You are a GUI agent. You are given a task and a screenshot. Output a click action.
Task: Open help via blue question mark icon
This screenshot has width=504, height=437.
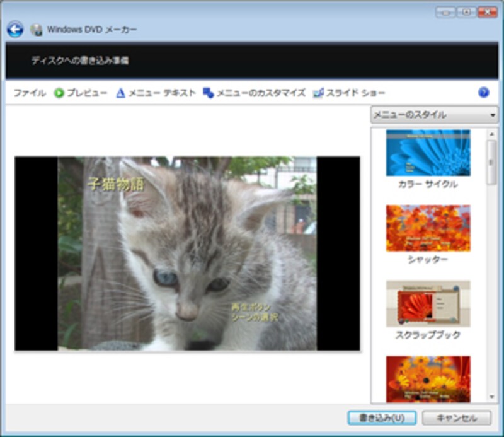(483, 92)
